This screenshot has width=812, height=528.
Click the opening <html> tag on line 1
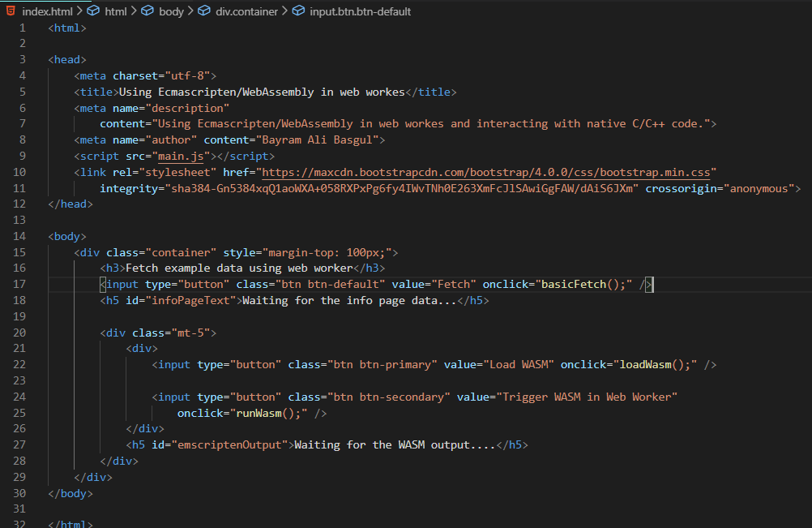(x=67, y=28)
